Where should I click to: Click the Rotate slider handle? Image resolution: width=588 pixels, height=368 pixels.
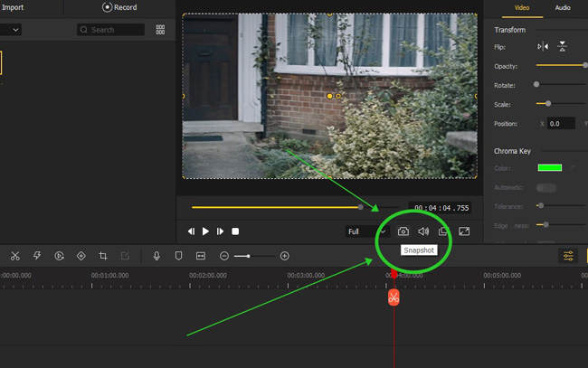[536, 84]
